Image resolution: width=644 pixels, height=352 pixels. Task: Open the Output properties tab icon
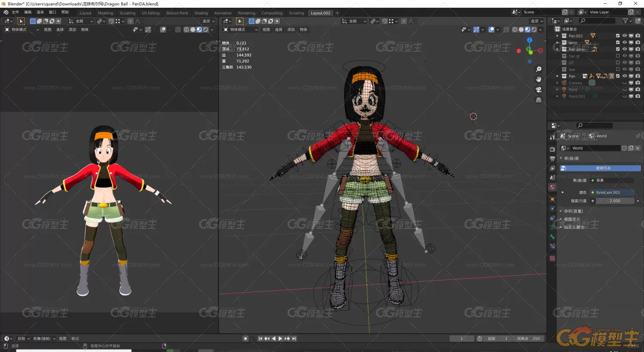click(x=552, y=159)
